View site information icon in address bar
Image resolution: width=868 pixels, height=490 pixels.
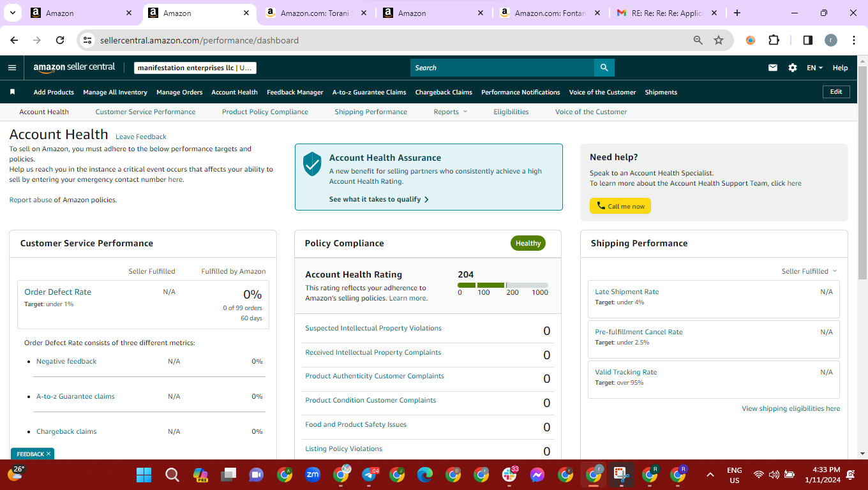point(88,40)
